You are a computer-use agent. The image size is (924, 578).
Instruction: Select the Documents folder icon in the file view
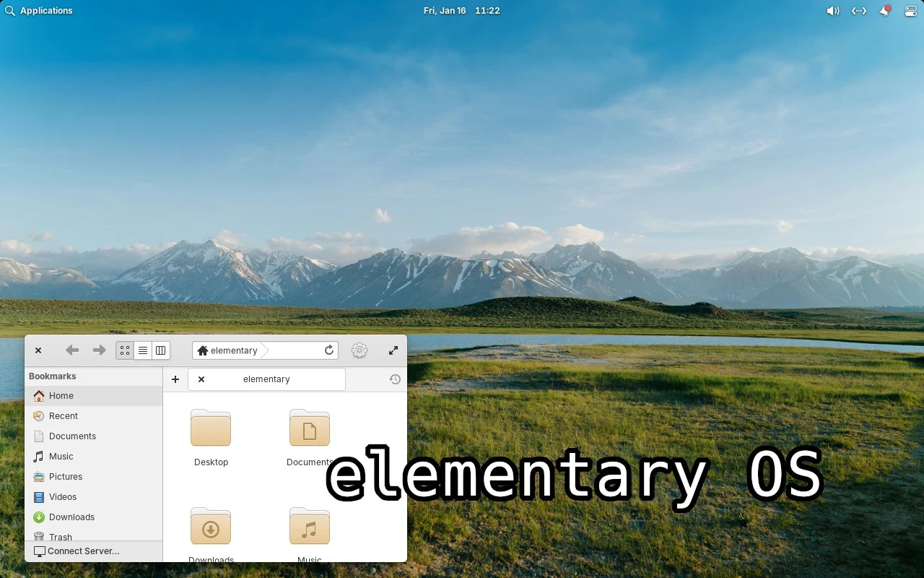click(x=310, y=428)
